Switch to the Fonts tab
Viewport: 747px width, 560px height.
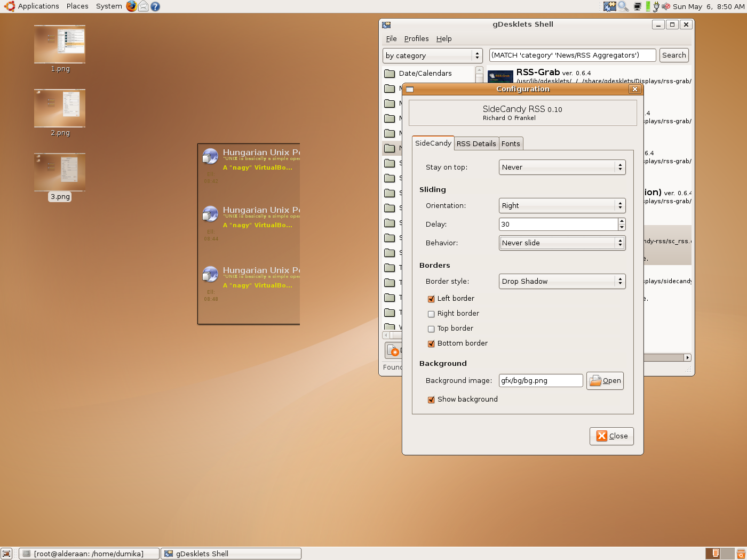coord(511,143)
